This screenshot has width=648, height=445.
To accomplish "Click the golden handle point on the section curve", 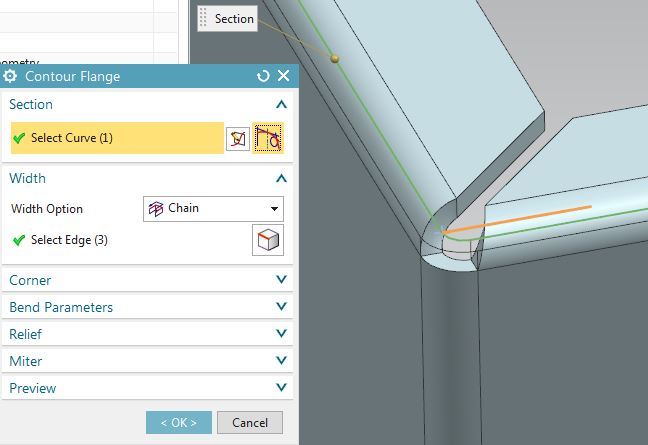I will 335,58.
